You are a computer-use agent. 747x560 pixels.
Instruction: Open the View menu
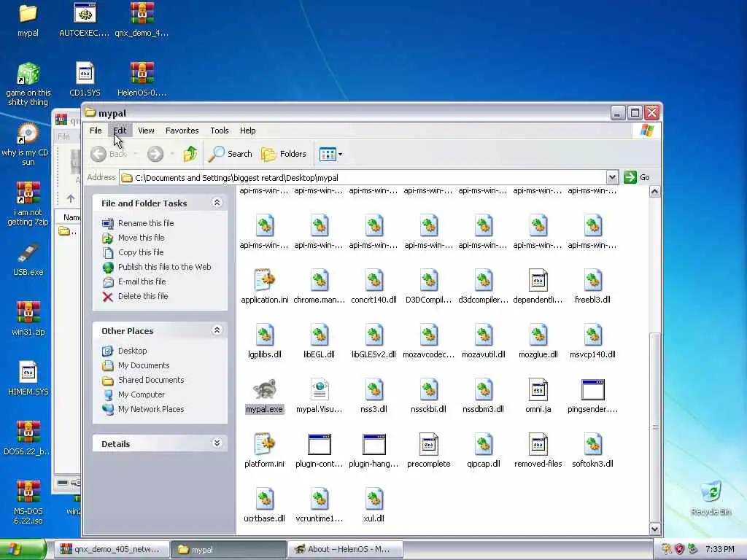click(146, 131)
